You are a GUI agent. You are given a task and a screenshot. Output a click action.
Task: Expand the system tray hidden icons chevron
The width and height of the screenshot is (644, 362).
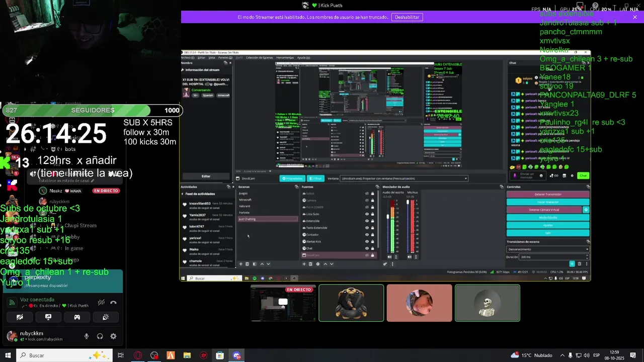(x=562, y=355)
